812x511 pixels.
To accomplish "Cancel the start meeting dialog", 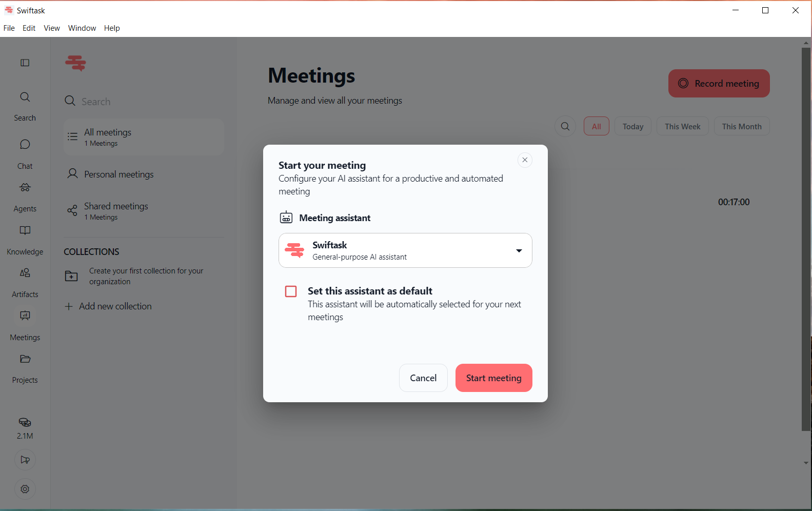I will coord(423,378).
